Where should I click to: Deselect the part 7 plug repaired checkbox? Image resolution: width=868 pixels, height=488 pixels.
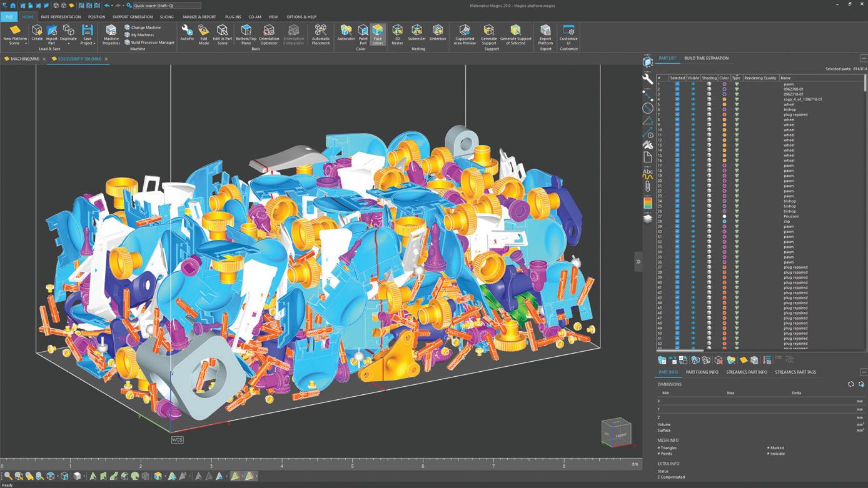click(x=677, y=115)
